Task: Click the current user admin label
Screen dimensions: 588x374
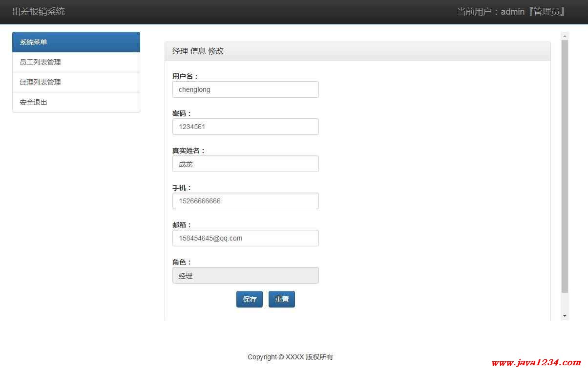Action: pyautogui.click(x=511, y=12)
